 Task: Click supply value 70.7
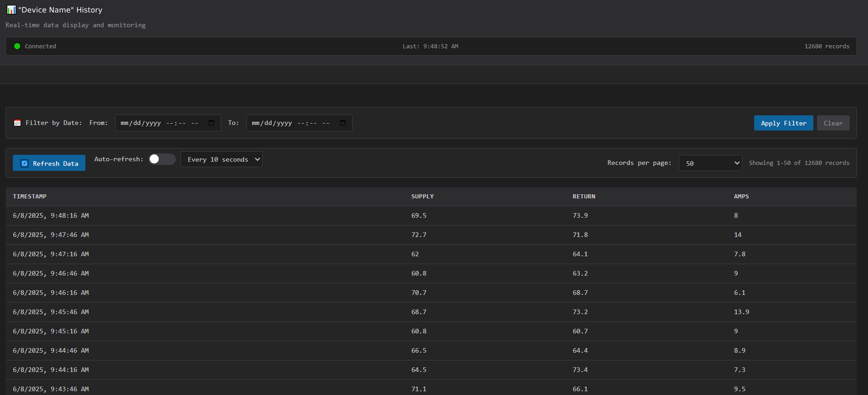[419, 292]
